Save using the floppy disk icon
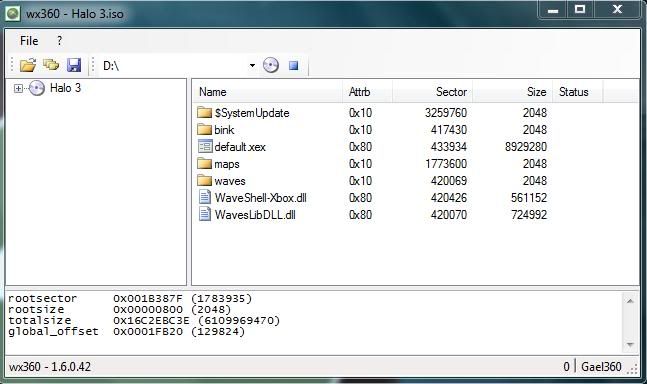 74,65
